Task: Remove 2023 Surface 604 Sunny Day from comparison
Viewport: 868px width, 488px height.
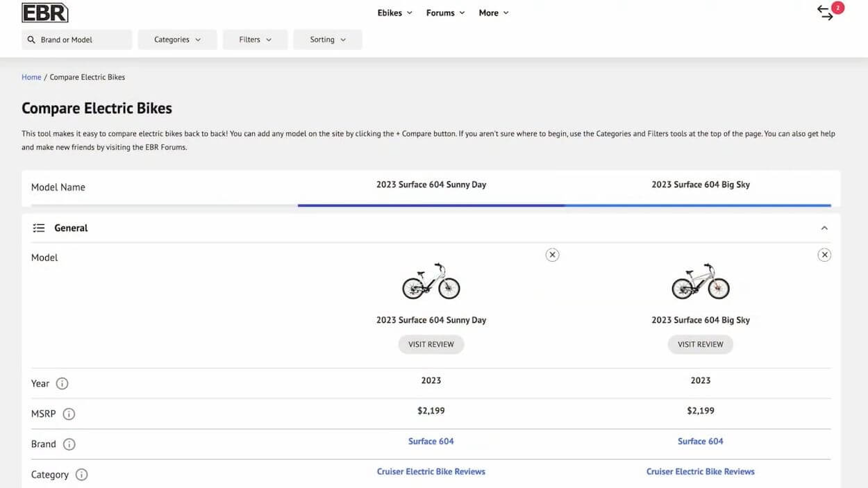Action: point(552,255)
